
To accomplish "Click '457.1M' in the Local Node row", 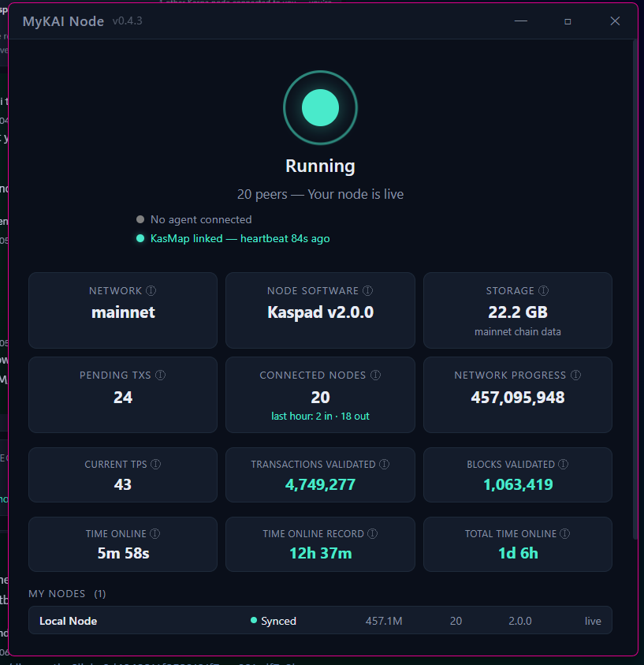I will coord(384,621).
